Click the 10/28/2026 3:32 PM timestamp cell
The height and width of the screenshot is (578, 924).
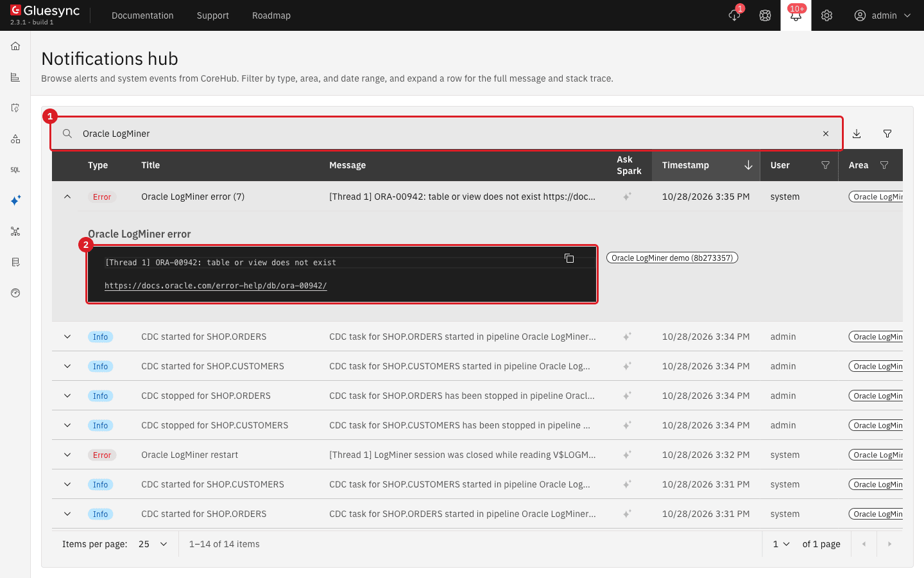[x=706, y=455]
